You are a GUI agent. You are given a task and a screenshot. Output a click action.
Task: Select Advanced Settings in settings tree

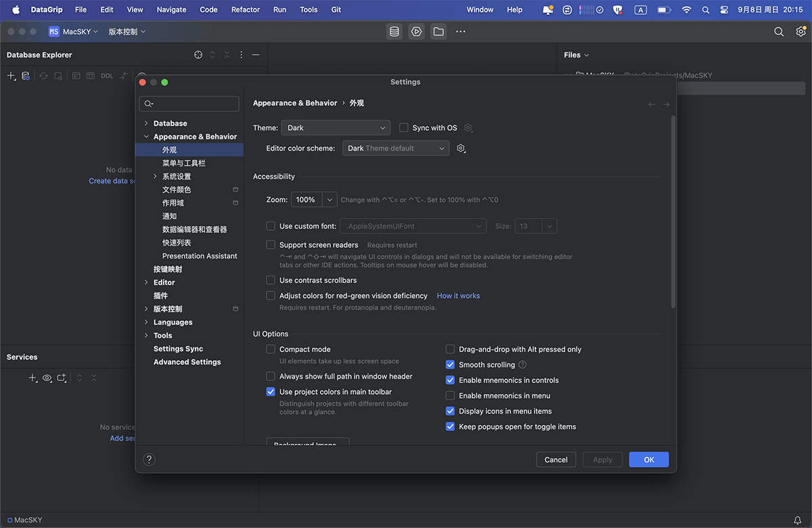point(187,362)
